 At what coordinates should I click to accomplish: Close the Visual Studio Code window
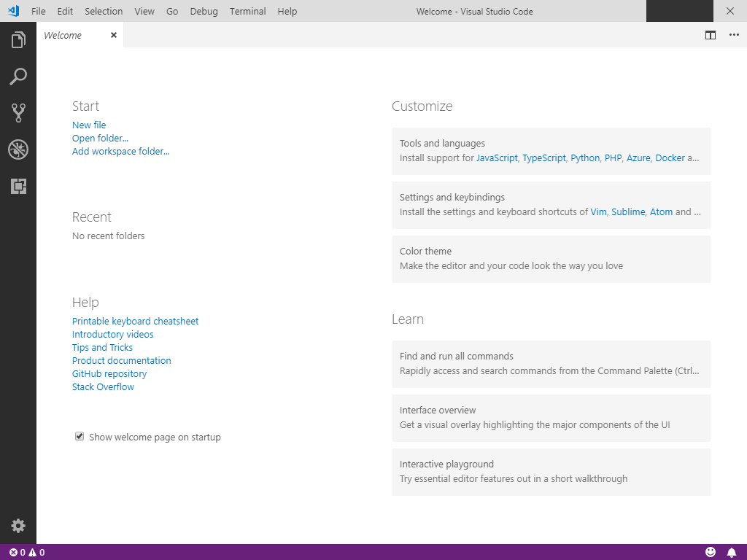[729, 11]
